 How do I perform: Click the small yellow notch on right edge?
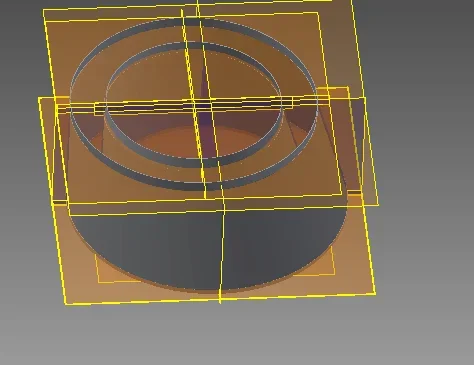click(x=354, y=192)
